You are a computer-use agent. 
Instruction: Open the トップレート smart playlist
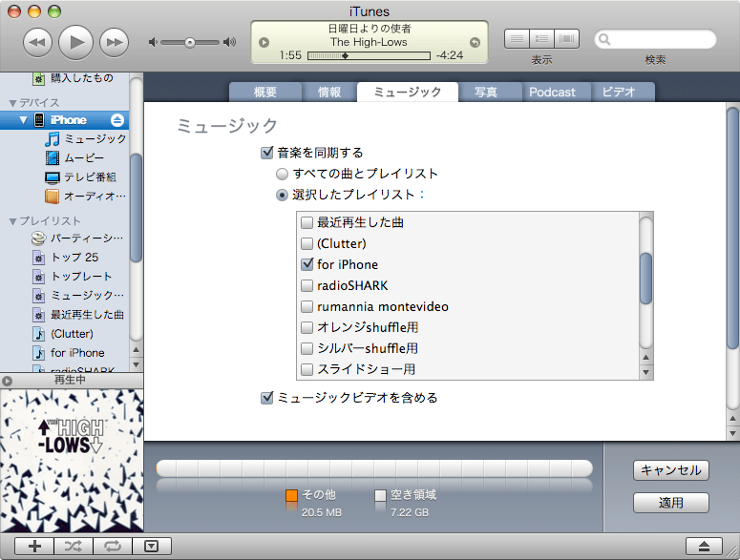click(x=73, y=277)
